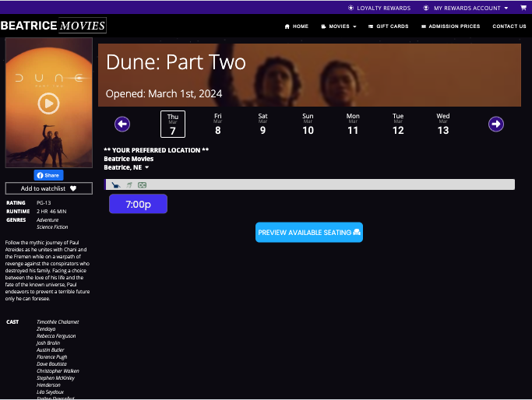Open cast member Dave Bautista
The height and width of the screenshot is (400, 532).
[51, 364]
